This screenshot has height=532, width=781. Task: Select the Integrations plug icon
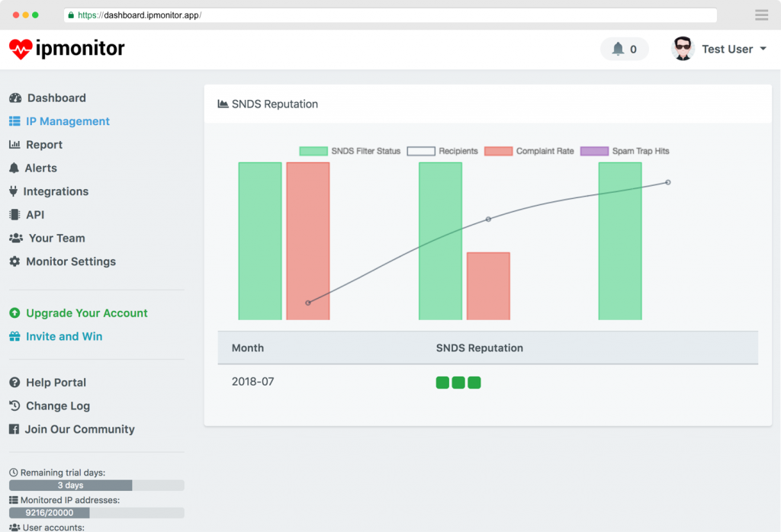point(14,191)
